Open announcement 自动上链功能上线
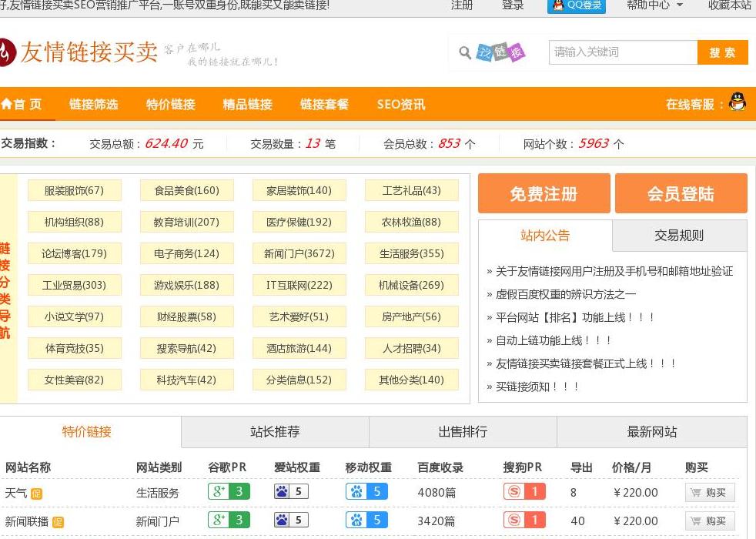 point(554,340)
